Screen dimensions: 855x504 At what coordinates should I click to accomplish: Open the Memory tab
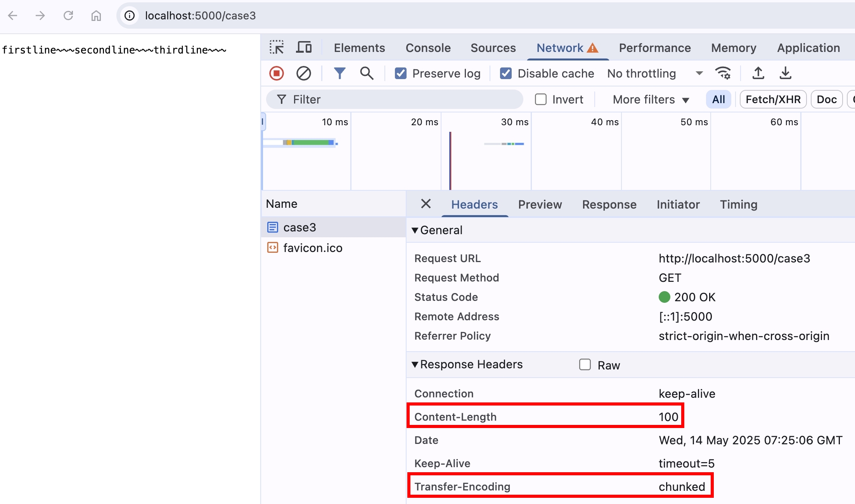734,48
